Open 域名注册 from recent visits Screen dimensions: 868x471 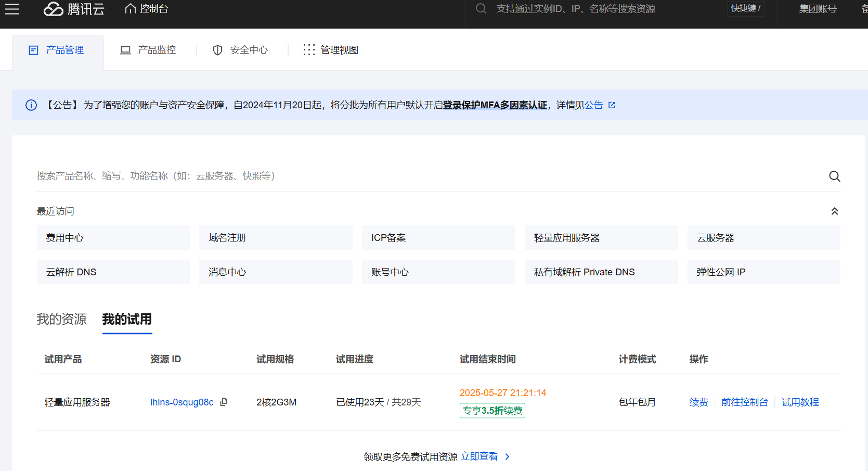(276, 238)
